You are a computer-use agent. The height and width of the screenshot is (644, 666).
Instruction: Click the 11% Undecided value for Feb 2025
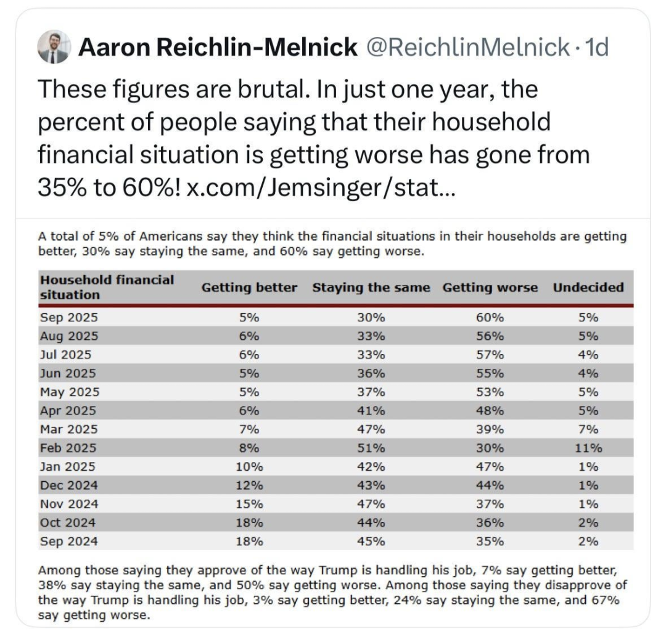click(x=588, y=447)
